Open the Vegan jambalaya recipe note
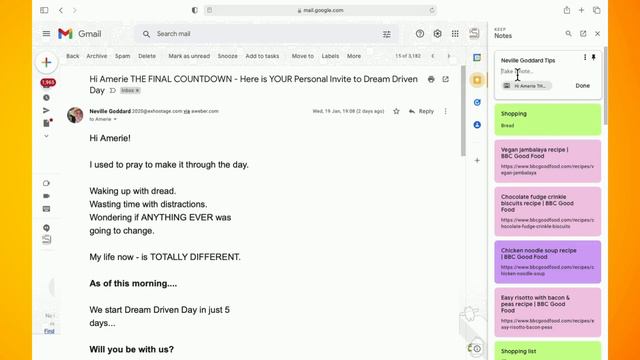This screenshot has width=640, height=360. click(x=548, y=161)
